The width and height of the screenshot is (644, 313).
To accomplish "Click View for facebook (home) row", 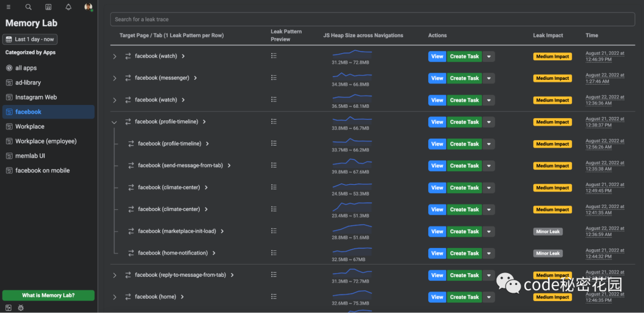I will [x=437, y=297].
